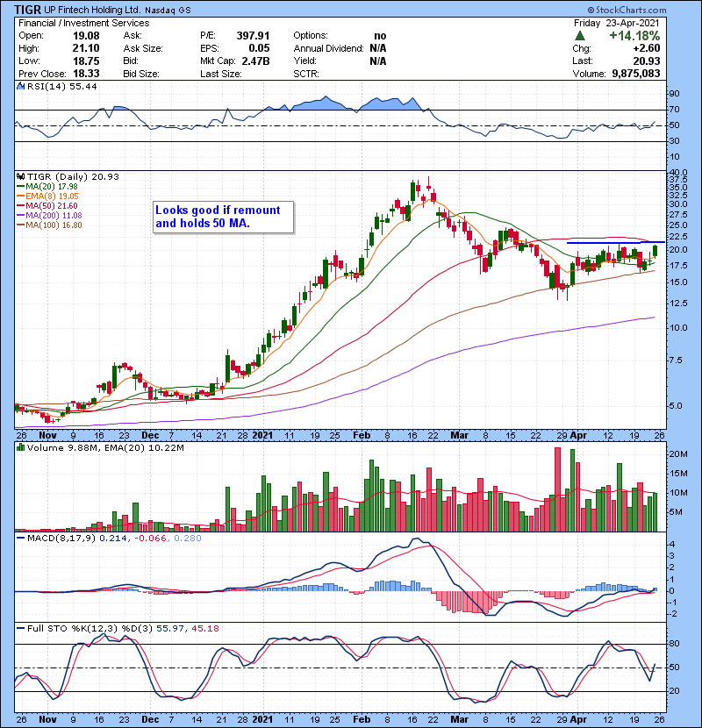Click the TIGR ticker symbol in the header
The image size is (702, 728).
click(x=27, y=10)
